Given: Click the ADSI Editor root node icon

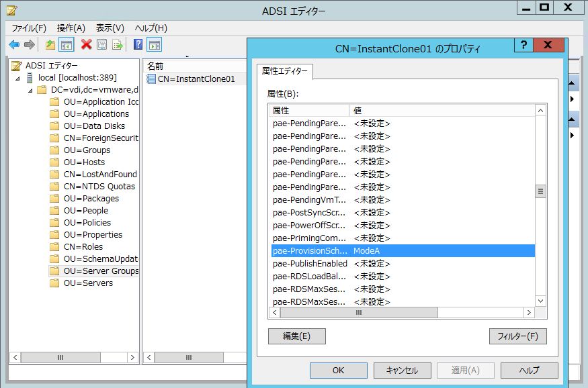Looking at the screenshot, I should coord(17,66).
